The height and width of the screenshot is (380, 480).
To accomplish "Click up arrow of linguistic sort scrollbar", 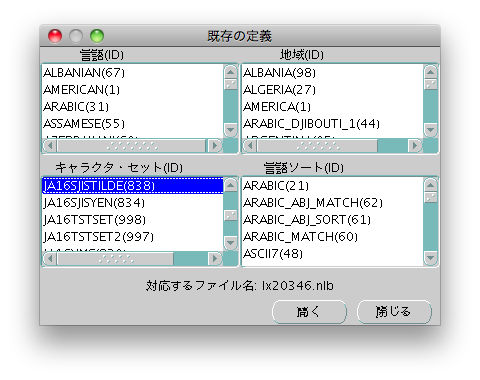I will click(431, 185).
